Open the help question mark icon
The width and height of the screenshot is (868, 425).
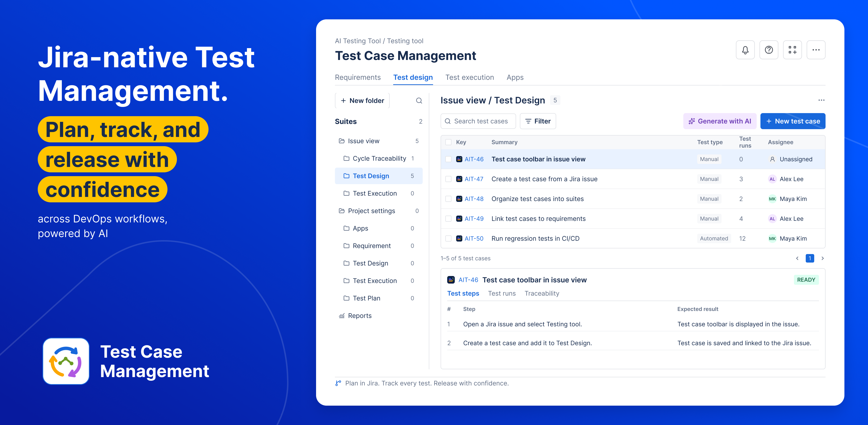pyautogui.click(x=769, y=50)
